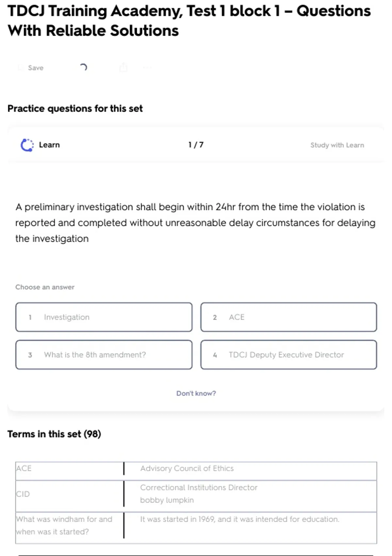Click the Save button label
This screenshot has height=556, width=392.
tap(36, 68)
